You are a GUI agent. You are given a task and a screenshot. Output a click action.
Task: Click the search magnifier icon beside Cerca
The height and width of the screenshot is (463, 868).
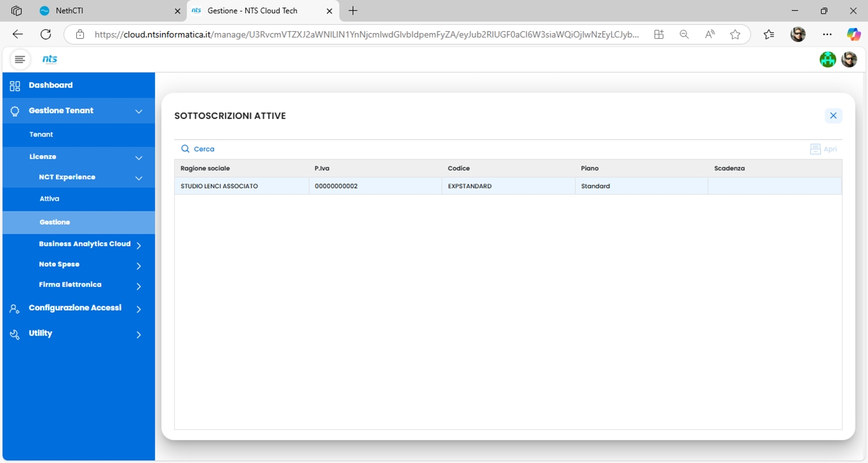point(185,149)
